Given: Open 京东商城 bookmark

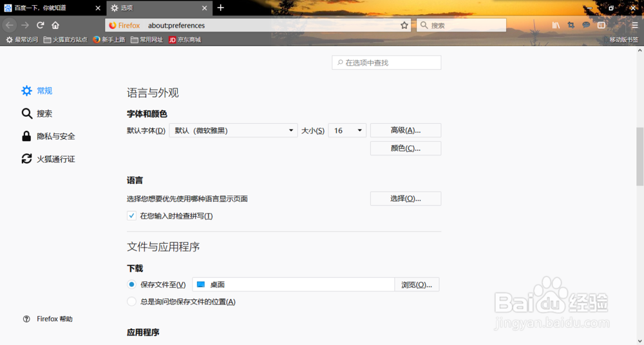Looking at the screenshot, I should [x=185, y=40].
